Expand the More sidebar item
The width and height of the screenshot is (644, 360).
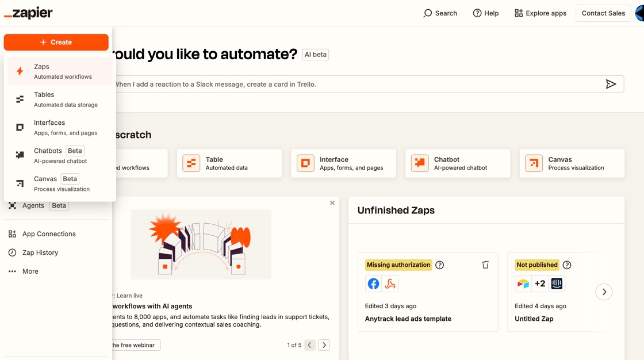(30, 271)
